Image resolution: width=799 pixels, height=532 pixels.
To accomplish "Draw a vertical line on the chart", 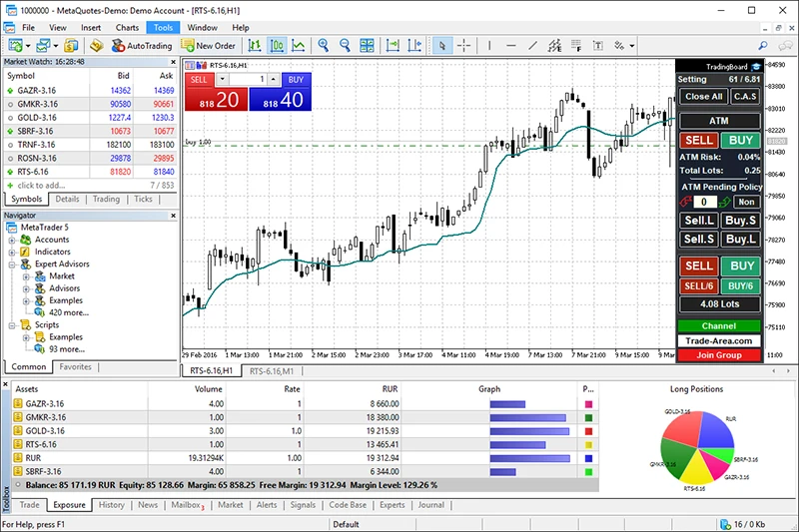I will pos(489,46).
